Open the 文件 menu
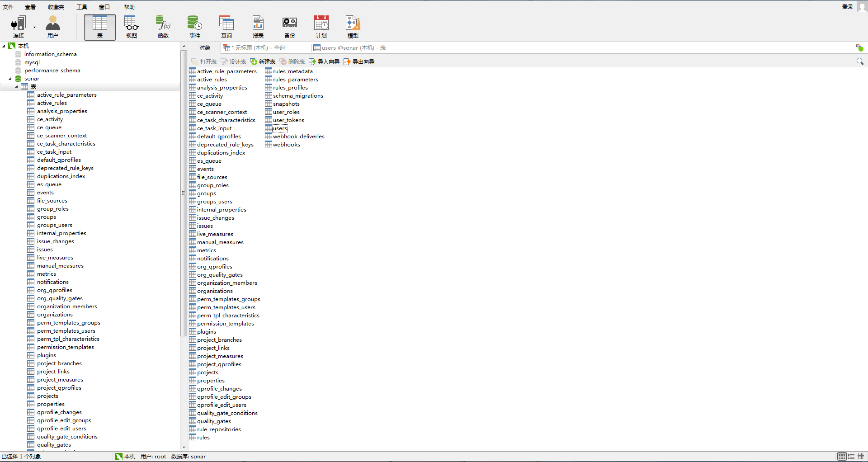Image resolution: width=868 pixels, height=462 pixels. point(8,7)
